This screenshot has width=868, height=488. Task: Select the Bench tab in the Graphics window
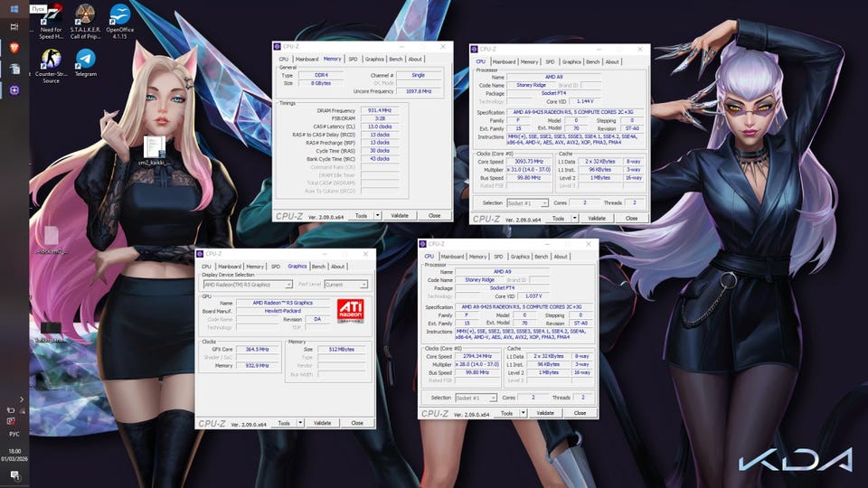[x=318, y=266]
